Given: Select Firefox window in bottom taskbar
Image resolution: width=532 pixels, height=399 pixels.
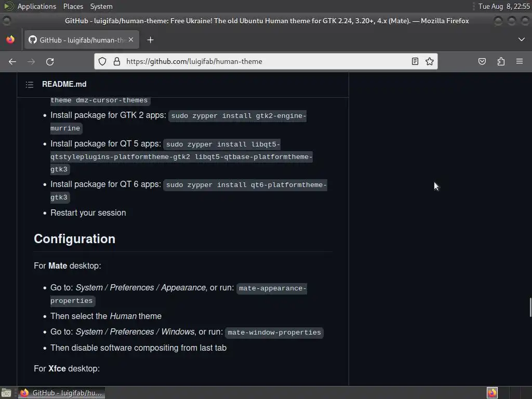Looking at the screenshot, I should coord(61,393).
